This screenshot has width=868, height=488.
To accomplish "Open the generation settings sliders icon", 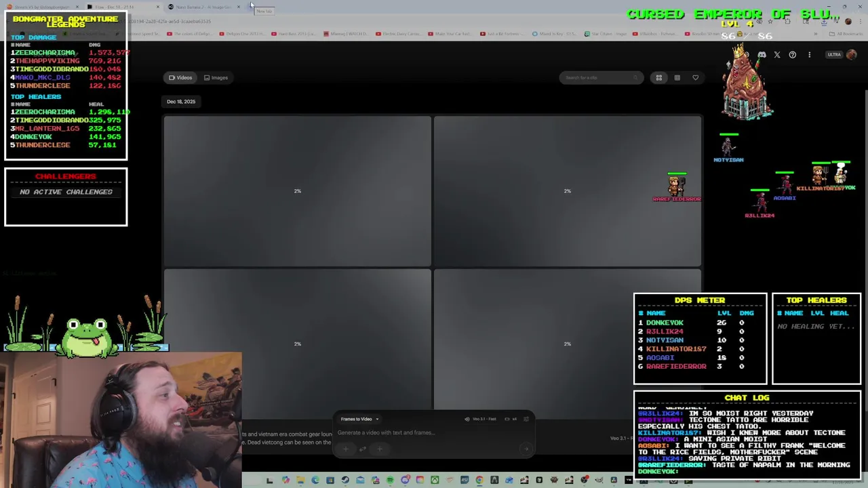I will coord(526,419).
